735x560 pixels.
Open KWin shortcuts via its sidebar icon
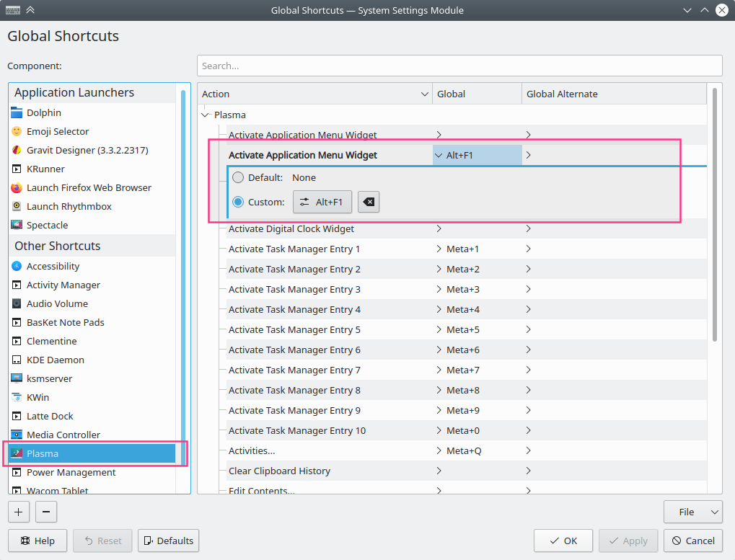(x=18, y=397)
